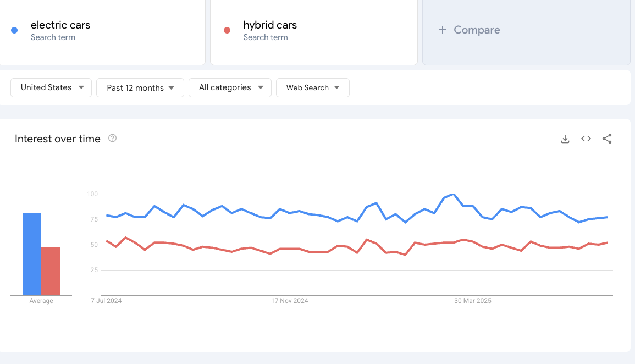Click the Interest over time heading
Screen dimensions: 635x364
point(57,139)
